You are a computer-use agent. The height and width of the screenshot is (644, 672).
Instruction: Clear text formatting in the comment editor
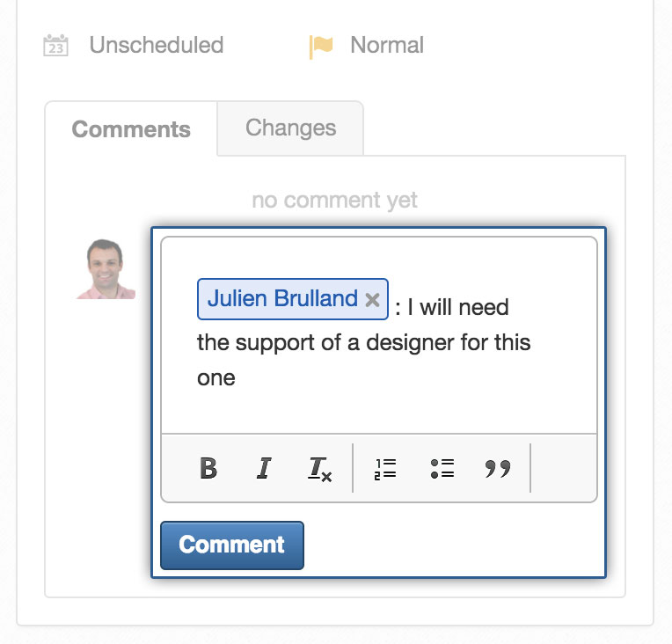319,469
